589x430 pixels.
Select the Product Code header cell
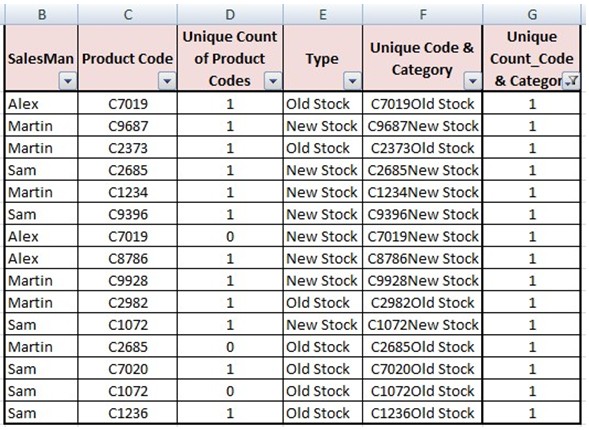point(128,58)
